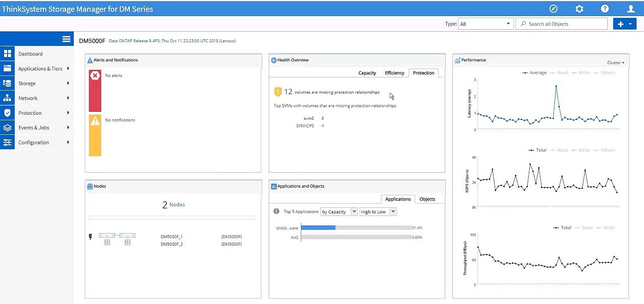Open the compass guide icon in header

(x=553, y=9)
